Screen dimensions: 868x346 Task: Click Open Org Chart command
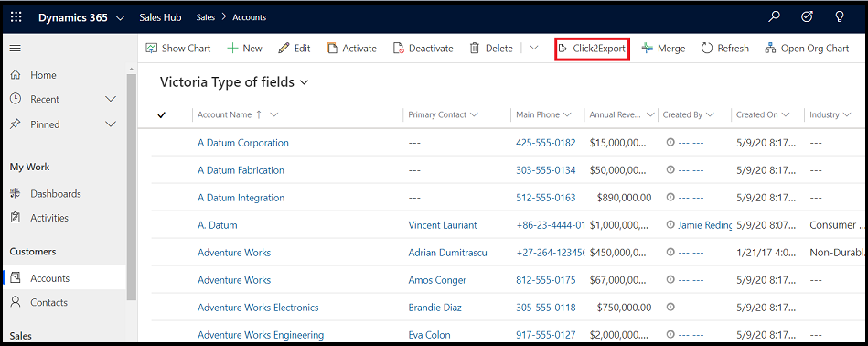click(807, 49)
